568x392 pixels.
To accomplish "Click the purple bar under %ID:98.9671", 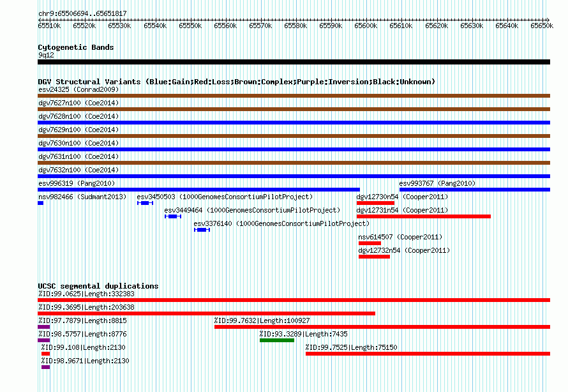I will [46, 367].
